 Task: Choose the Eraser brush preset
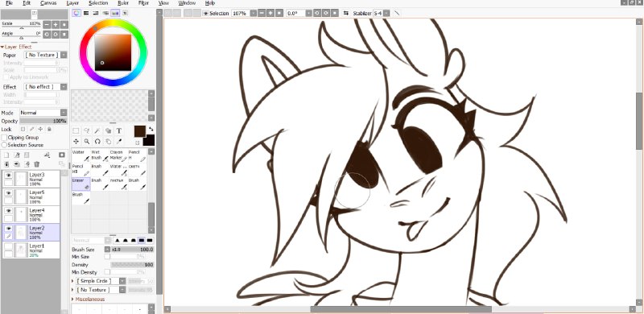click(x=81, y=184)
